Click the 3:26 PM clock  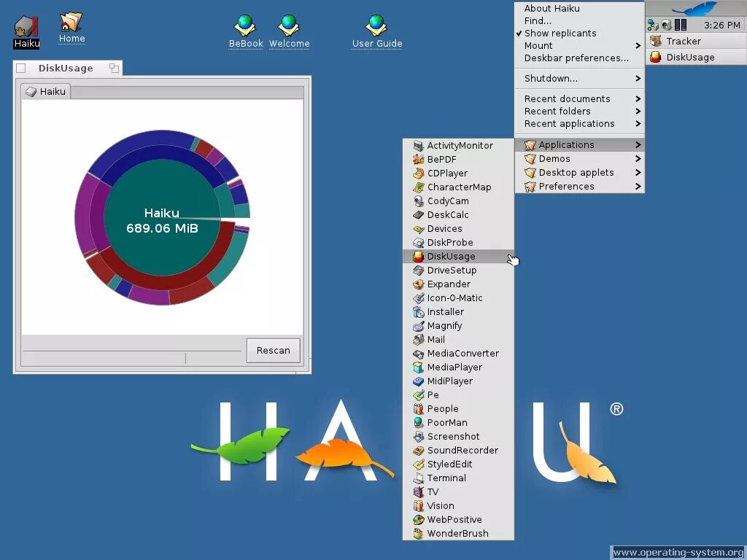721,25
